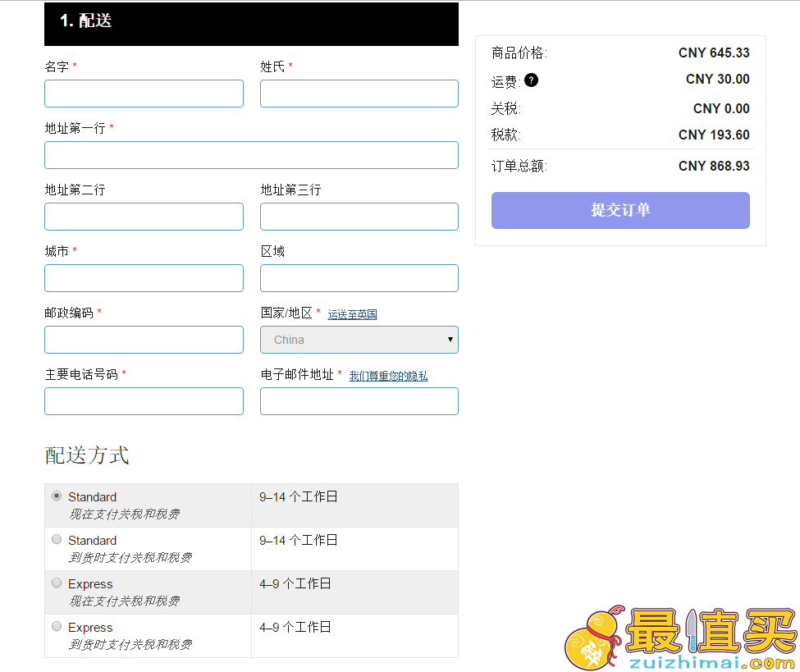
Task: Open the 运送至英国 link
Action: [352, 314]
